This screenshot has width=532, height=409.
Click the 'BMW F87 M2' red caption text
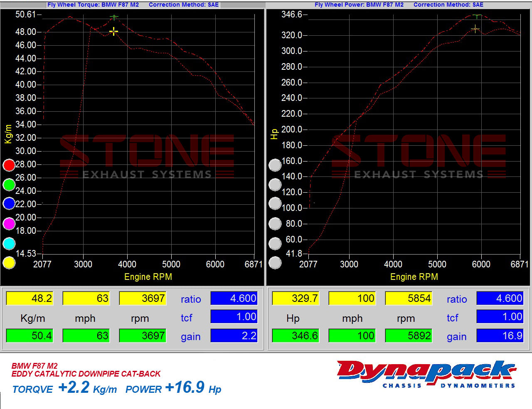pyautogui.click(x=34, y=366)
